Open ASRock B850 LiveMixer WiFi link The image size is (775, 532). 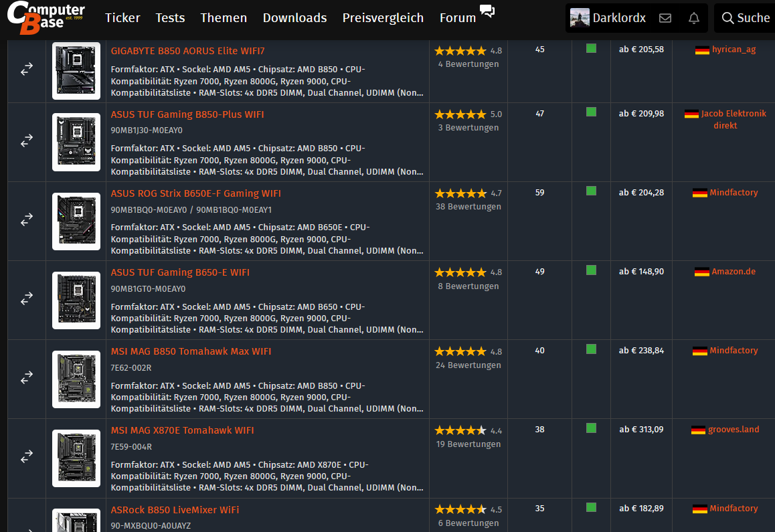point(175,510)
